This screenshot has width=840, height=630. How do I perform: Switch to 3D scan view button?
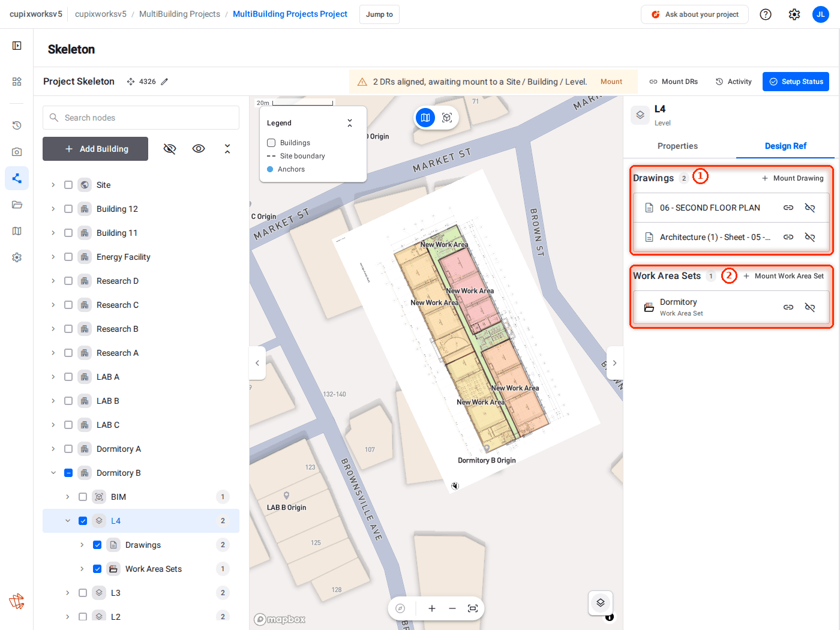pyautogui.click(x=447, y=118)
